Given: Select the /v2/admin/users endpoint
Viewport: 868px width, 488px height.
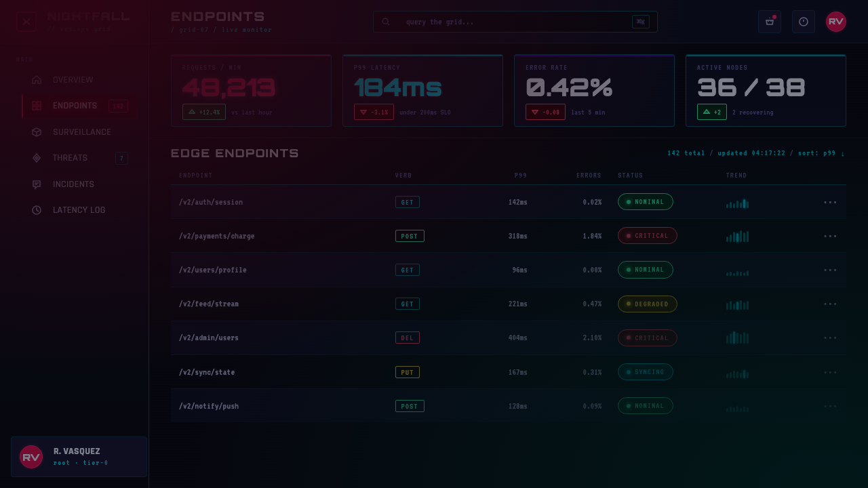Looking at the screenshot, I should pos(209,338).
